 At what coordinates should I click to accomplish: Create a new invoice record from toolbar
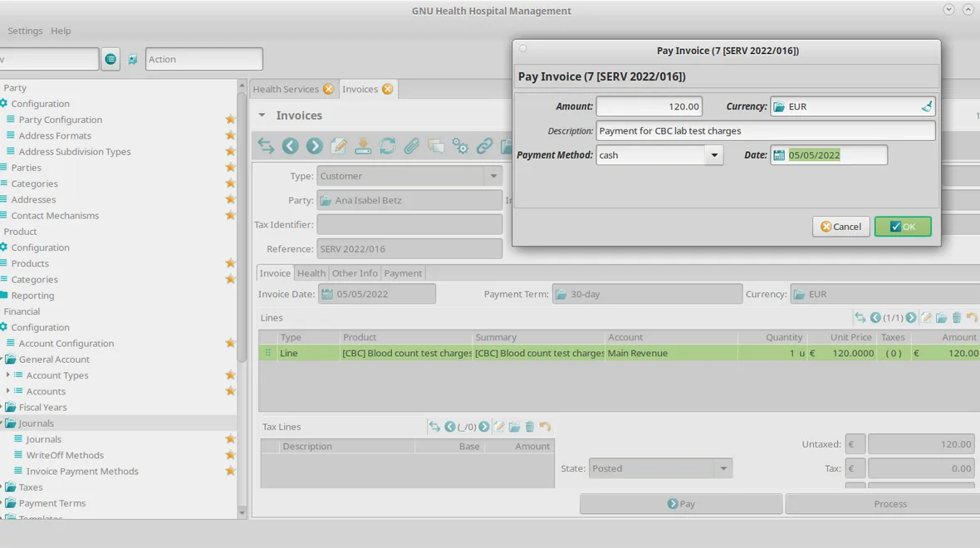pos(339,146)
